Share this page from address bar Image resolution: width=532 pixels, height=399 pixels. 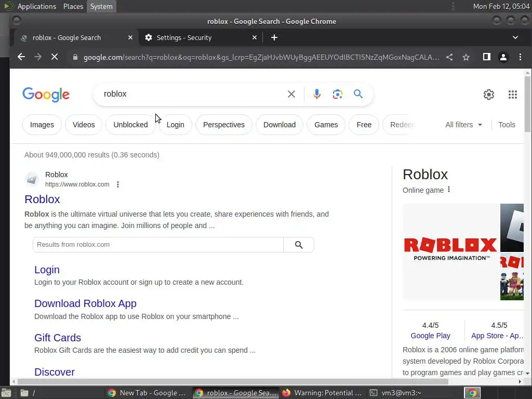click(449, 57)
